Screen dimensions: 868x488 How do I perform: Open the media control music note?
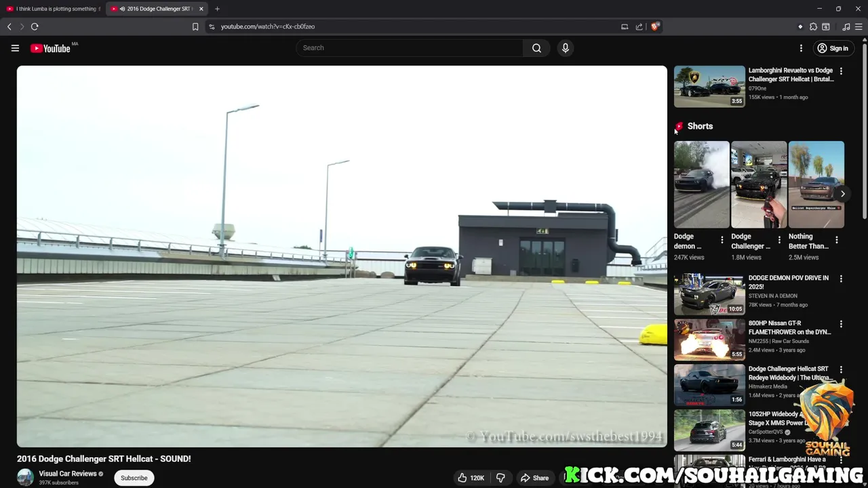tap(846, 26)
